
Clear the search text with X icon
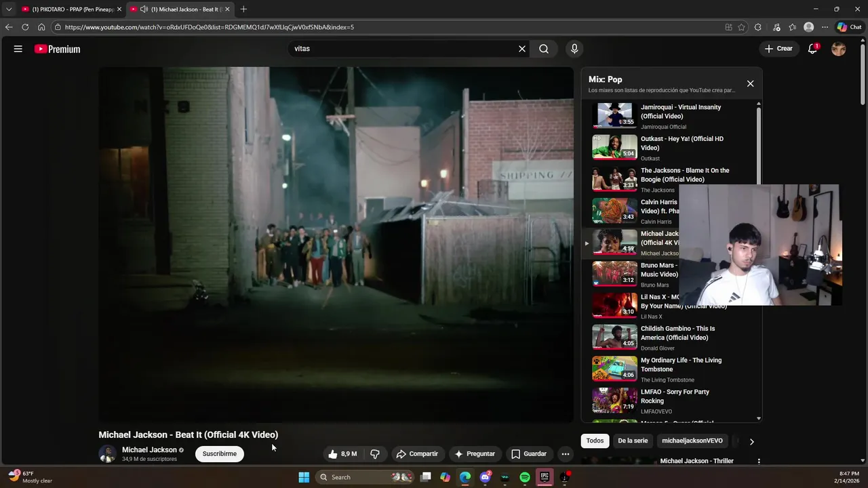(x=522, y=49)
